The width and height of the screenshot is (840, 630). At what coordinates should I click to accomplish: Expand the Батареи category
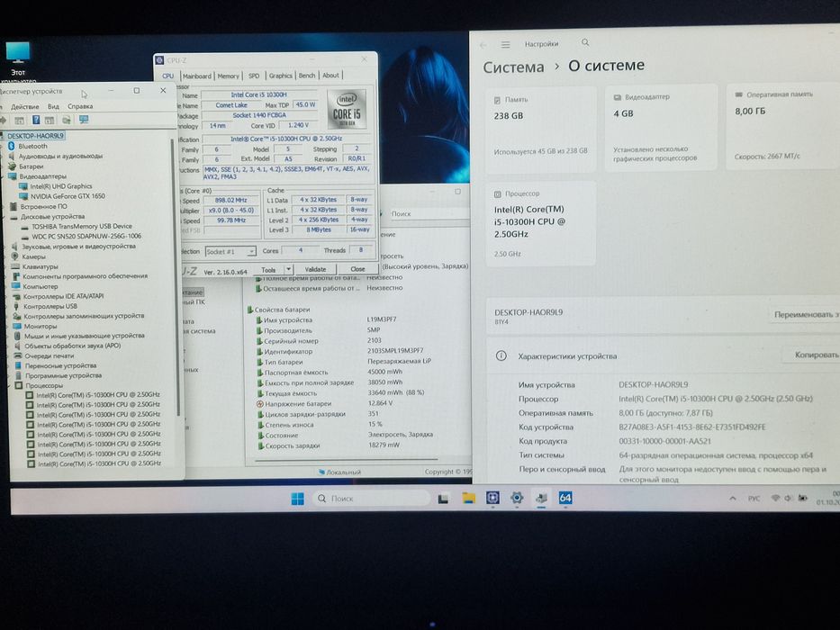[x=3, y=166]
